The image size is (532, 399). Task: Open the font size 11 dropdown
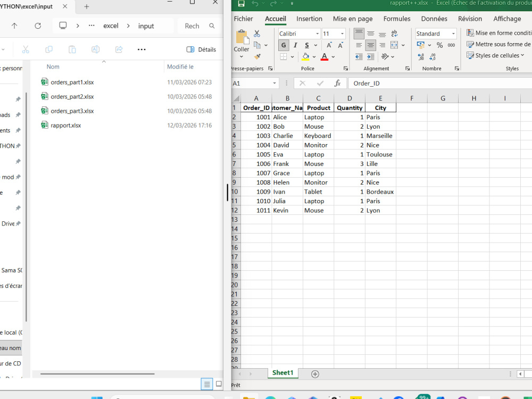[342, 34]
